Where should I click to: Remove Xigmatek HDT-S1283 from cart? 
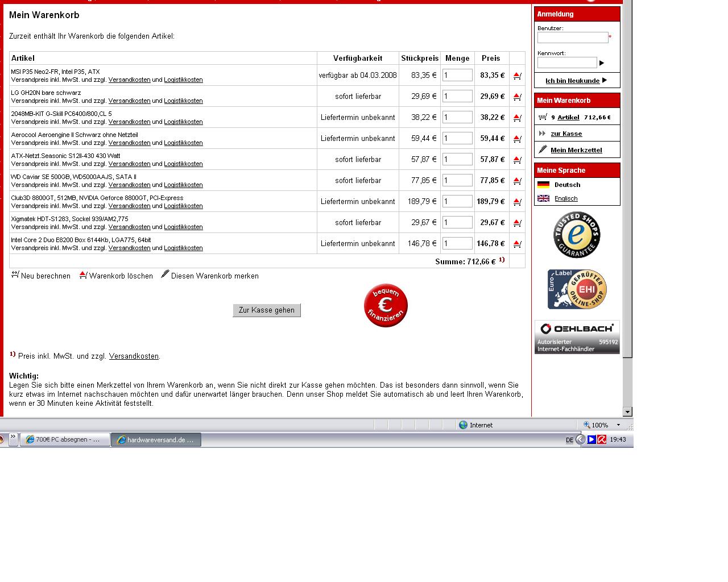517,223
